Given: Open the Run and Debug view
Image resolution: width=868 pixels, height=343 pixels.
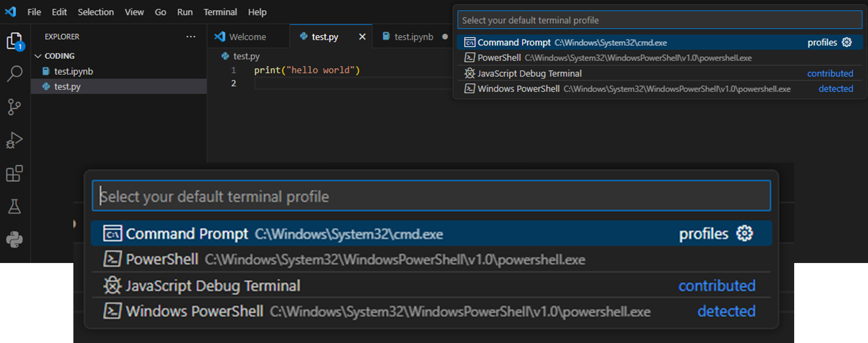Looking at the screenshot, I should pyautogui.click(x=14, y=140).
